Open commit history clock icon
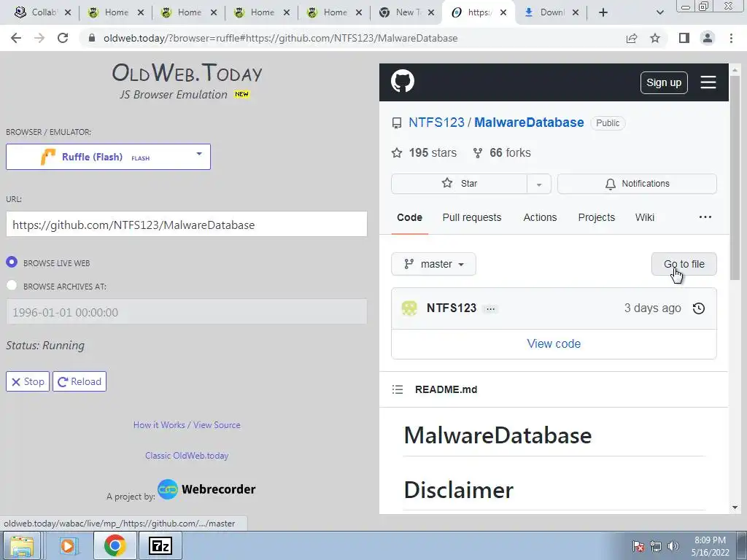The image size is (747, 560). [698, 308]
